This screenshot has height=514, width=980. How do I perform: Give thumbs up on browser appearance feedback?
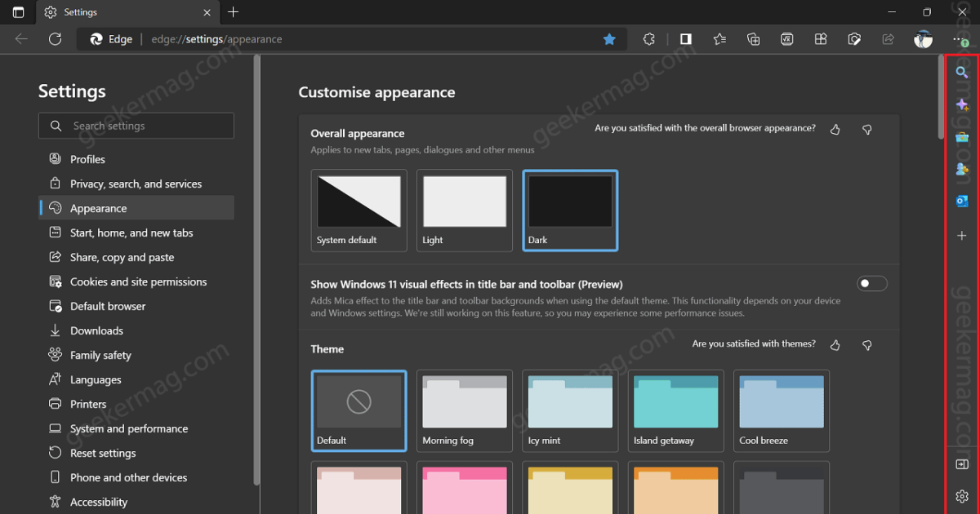pyautogui.click(x=835, y=129)
